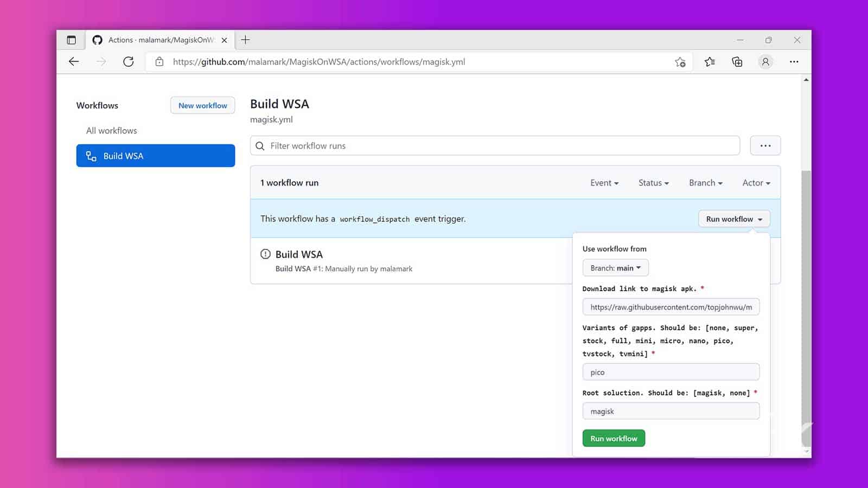View site information lock icon
Screen dimensions: 868x488
(159, 62)
